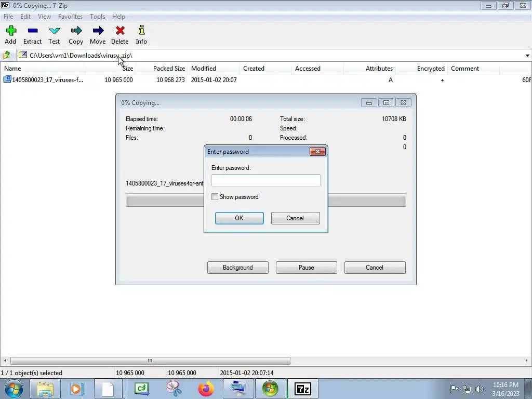Open the Favorites menu
Screen dimensions: 532x399
[70, 16]
